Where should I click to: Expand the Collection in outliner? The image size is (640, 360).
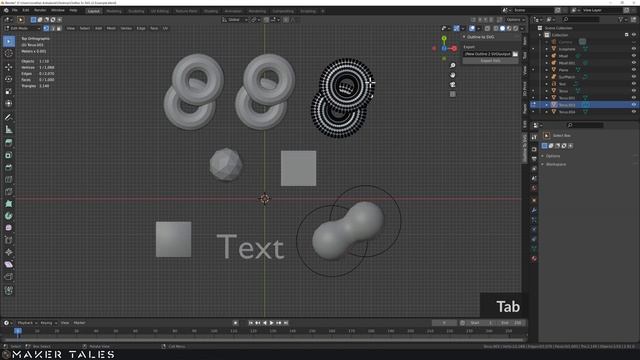[540, 35]
